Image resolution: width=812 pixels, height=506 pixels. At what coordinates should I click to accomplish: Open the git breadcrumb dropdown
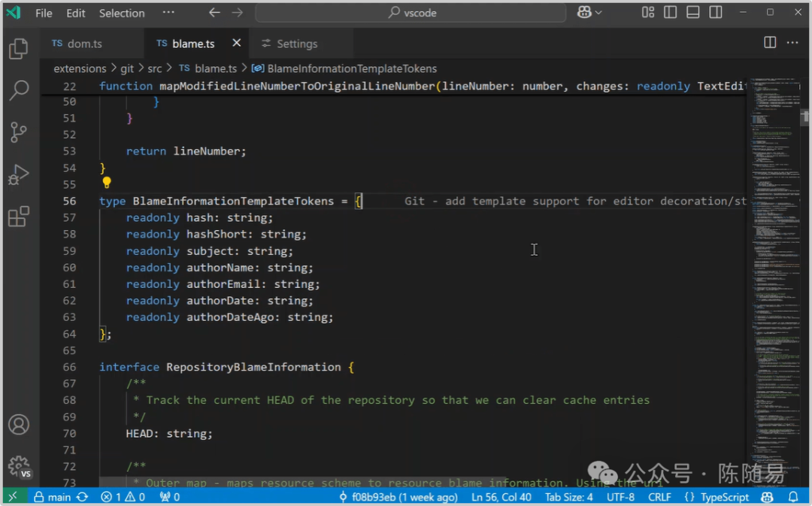coord(126,68)
